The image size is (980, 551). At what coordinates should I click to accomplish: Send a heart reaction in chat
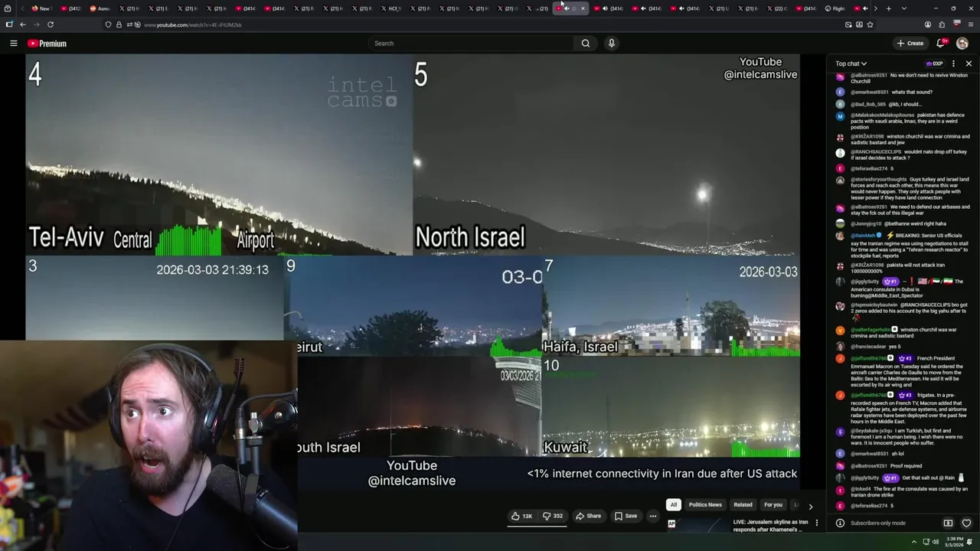coord(966,523)
